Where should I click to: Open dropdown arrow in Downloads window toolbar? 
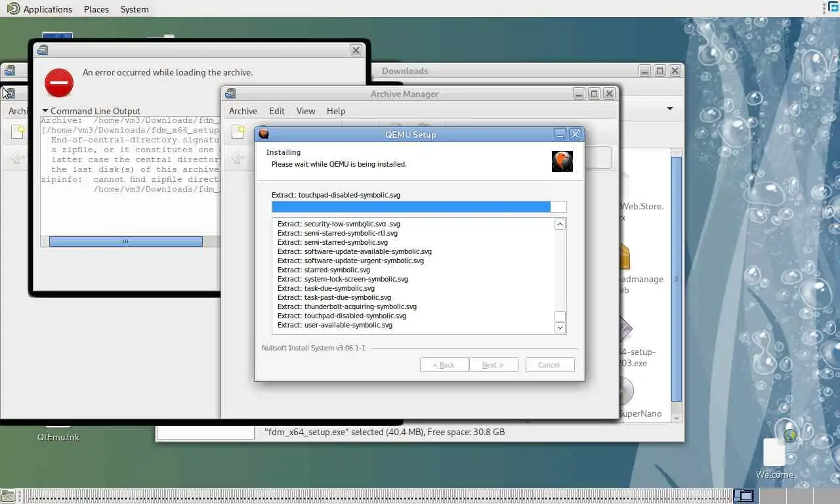point(670,108)
